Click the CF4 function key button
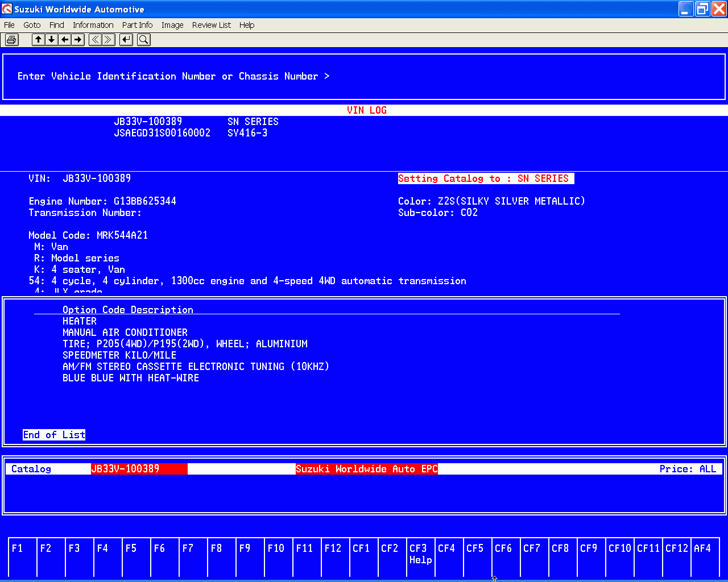 pos(449,557)
